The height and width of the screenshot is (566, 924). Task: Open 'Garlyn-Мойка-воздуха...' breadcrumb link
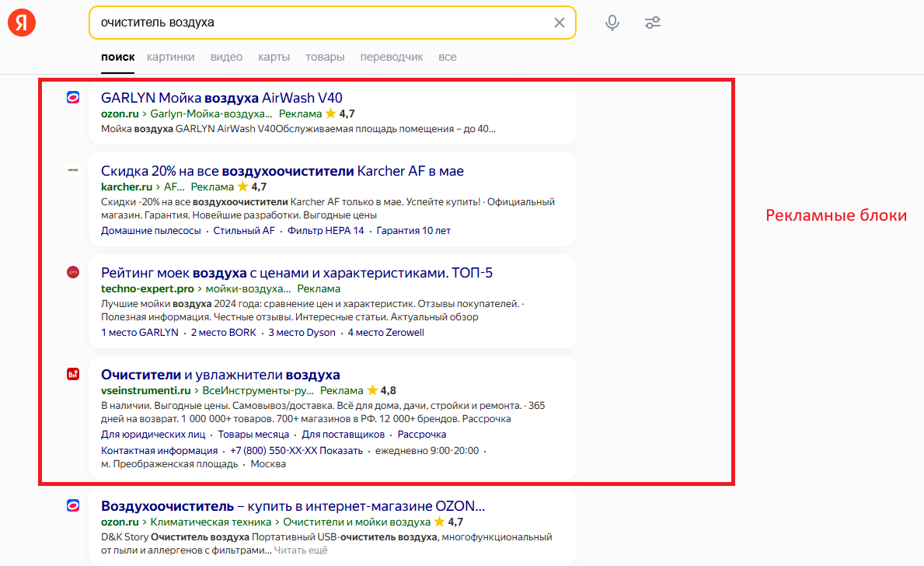(x=211, y=114)
